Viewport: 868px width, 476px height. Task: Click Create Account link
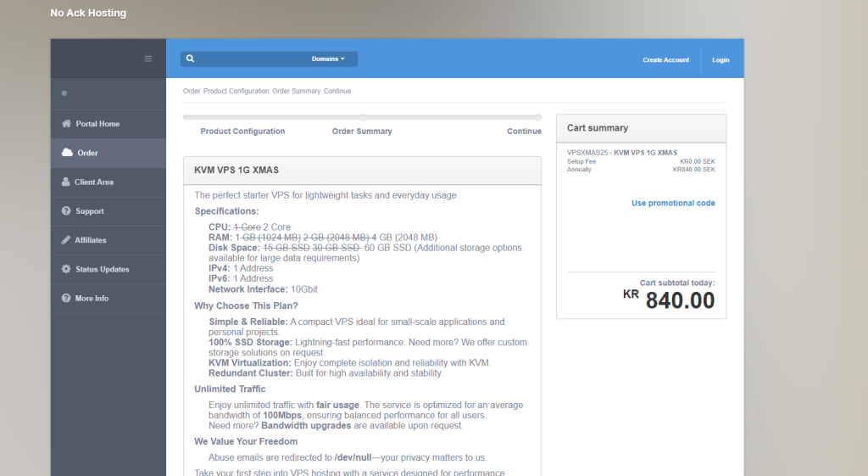coord(666,60)
